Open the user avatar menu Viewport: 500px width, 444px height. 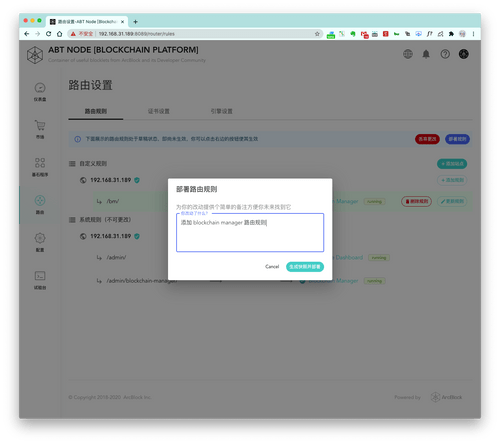[x=464, y=54]
